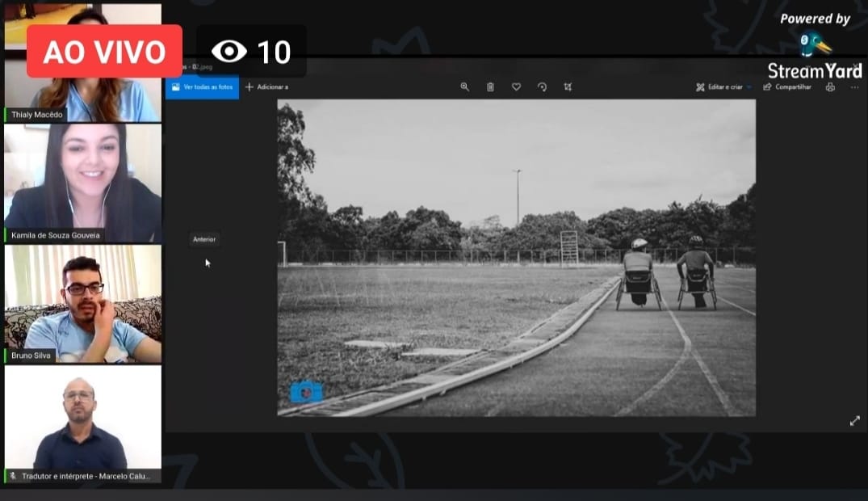The width and height of the screenshot is (868, 501).
Task: Select Kamila de Souza Gouveia's video tile
Action: click(x=82, y=182)
